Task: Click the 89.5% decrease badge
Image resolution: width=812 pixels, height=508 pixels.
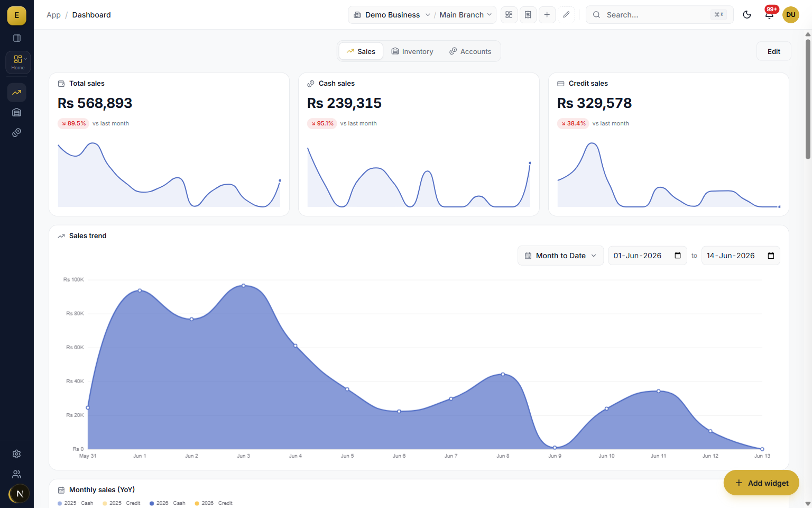Action: (73, 123)
